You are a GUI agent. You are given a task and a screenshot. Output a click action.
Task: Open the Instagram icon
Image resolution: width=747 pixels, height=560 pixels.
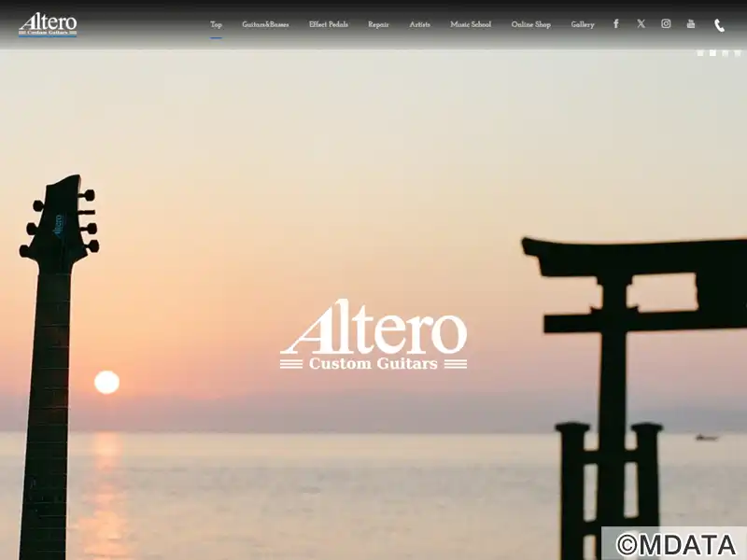pyautogui.click(x=666, y=24)
